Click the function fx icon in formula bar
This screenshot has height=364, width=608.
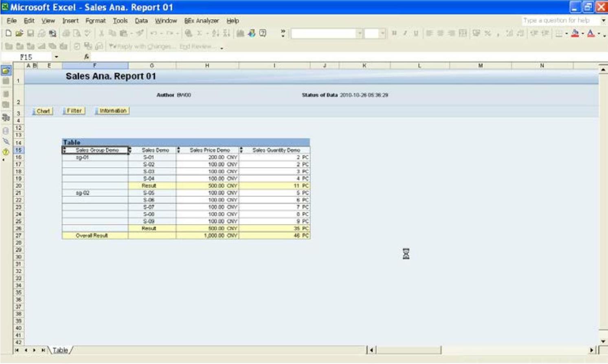click(x=86, y=57)
